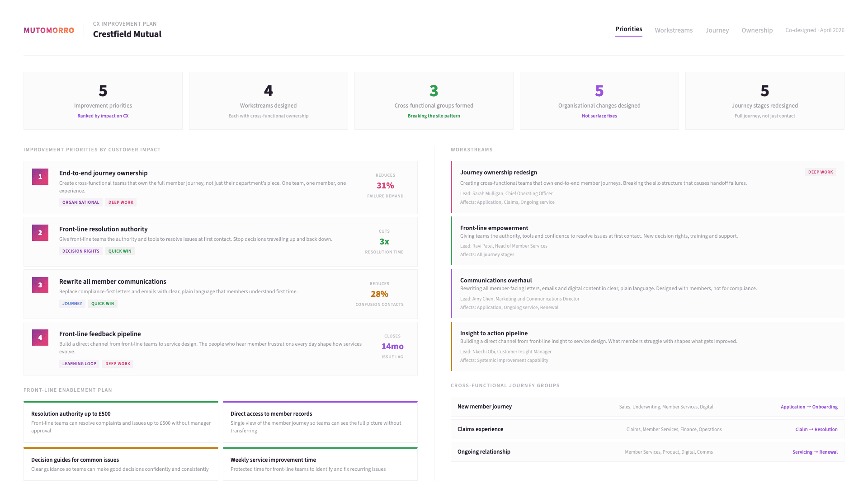
Task: Click the LEARNING LOOP tag on priority 4
Action: point(79,363)
